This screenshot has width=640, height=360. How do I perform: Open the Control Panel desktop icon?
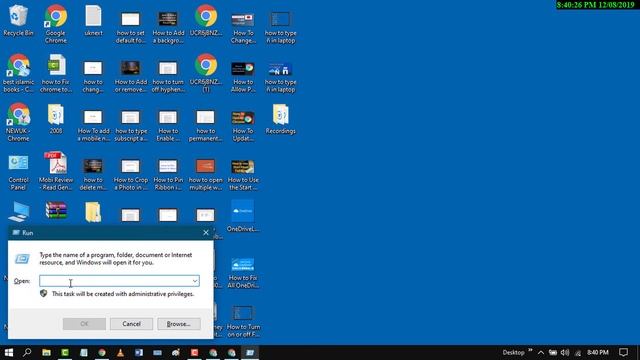pos(18,172)
